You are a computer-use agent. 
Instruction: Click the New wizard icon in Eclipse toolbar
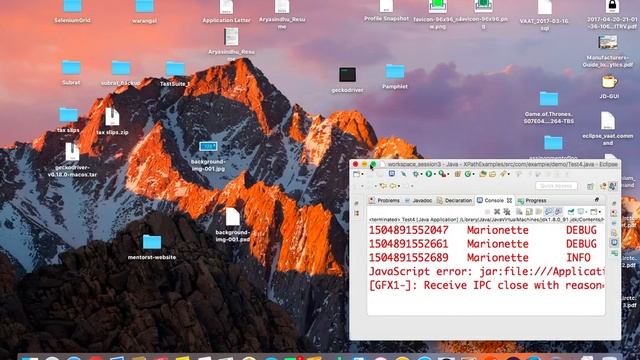coord(356,174)
